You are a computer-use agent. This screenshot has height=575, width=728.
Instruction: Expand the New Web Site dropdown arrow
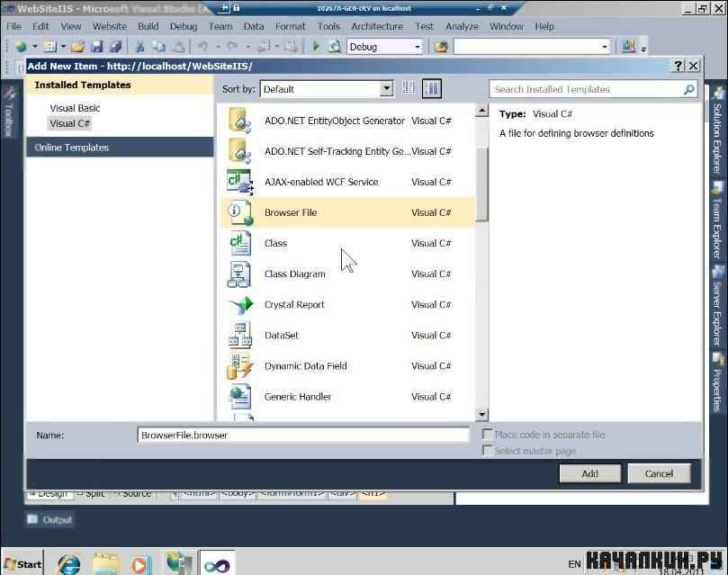[34, 47]
